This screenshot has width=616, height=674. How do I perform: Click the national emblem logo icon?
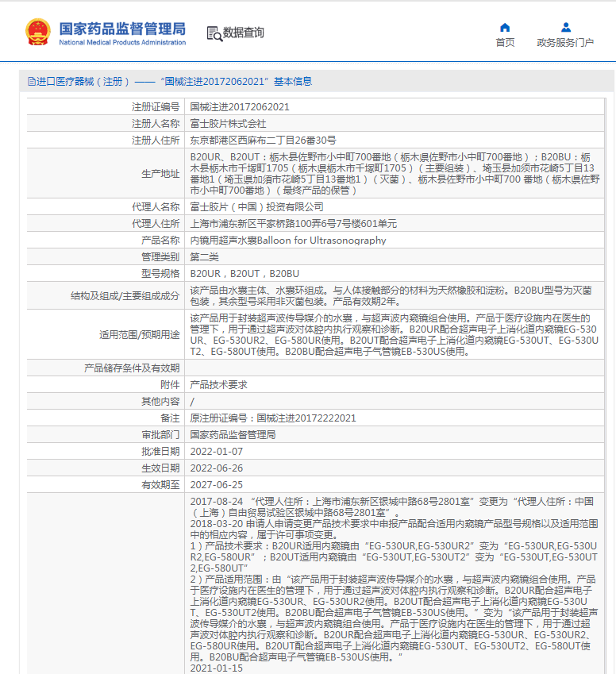point(38,32)
